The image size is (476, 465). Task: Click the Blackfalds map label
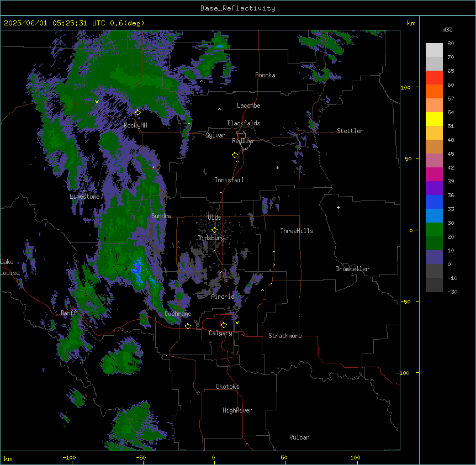tap(244, 123)
